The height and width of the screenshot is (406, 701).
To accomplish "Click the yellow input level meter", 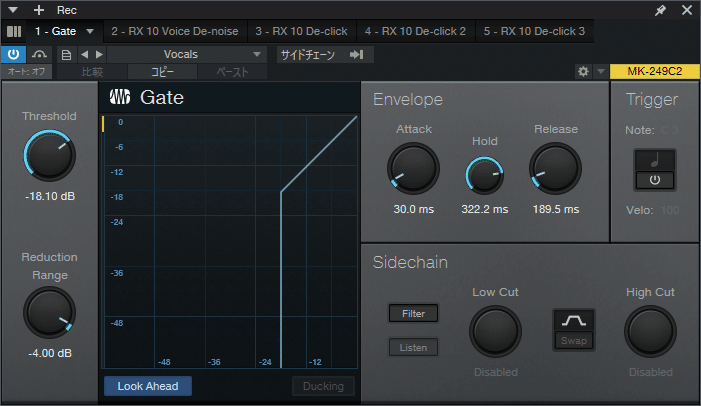I will 103,124.
